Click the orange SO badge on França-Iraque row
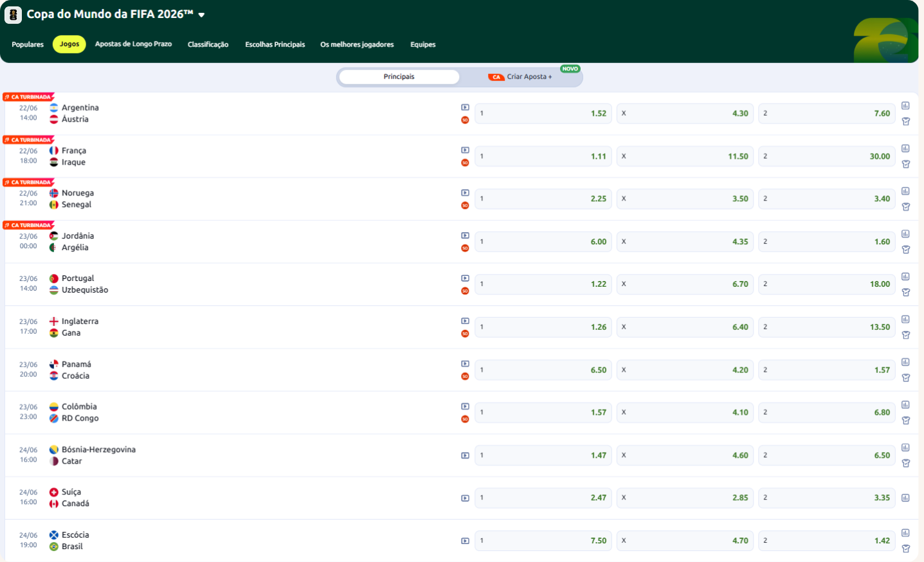The height and width of the screenshot is (562, 924). click(x=465, y=163)
